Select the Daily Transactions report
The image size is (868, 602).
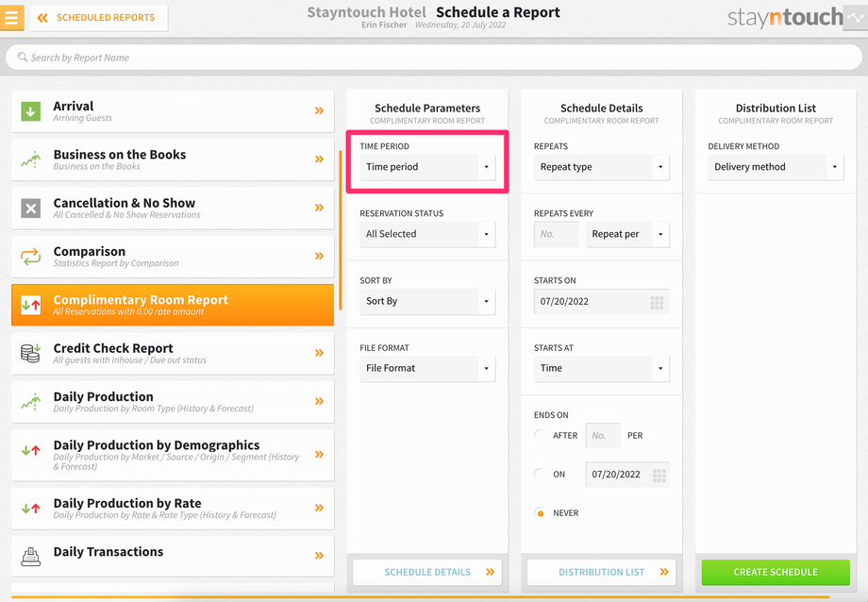173,556
